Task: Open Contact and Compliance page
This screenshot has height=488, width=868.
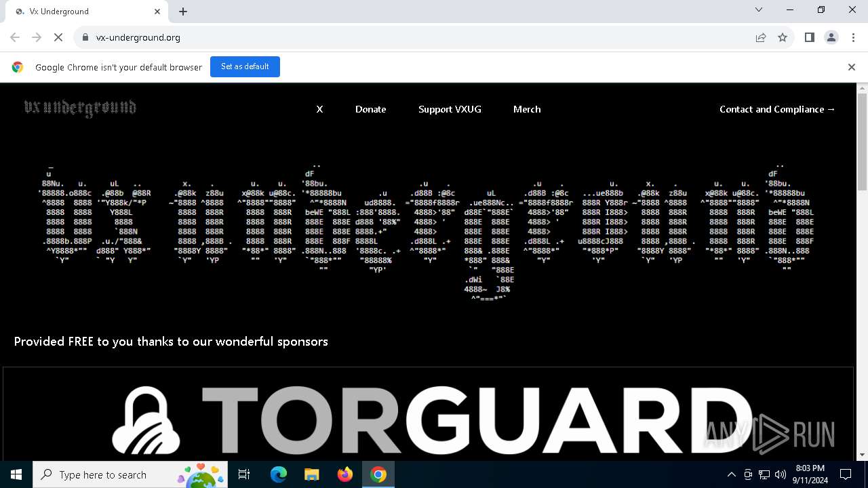Action: click(777, 109)
